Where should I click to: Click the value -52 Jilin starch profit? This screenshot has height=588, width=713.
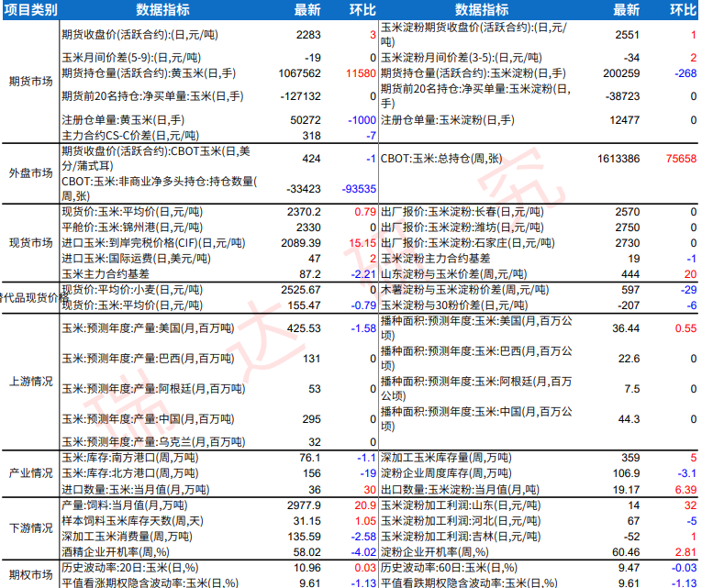pyautogui.click(x=631, y=538)
